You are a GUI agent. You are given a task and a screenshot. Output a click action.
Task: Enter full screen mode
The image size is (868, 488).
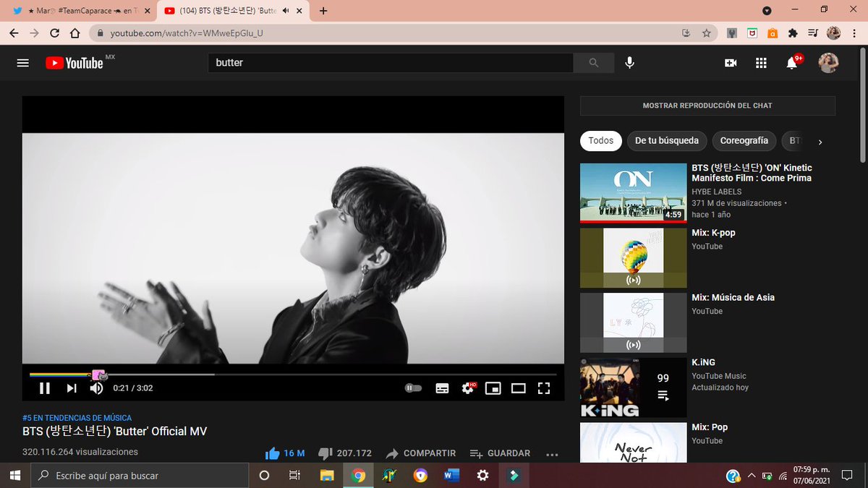[544, 388]
